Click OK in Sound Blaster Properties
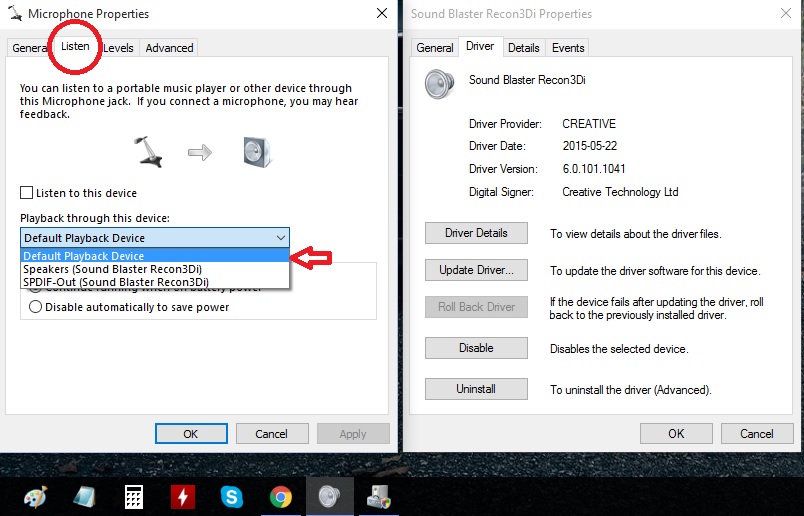The image size is (804, 516). tap(676, 433)
